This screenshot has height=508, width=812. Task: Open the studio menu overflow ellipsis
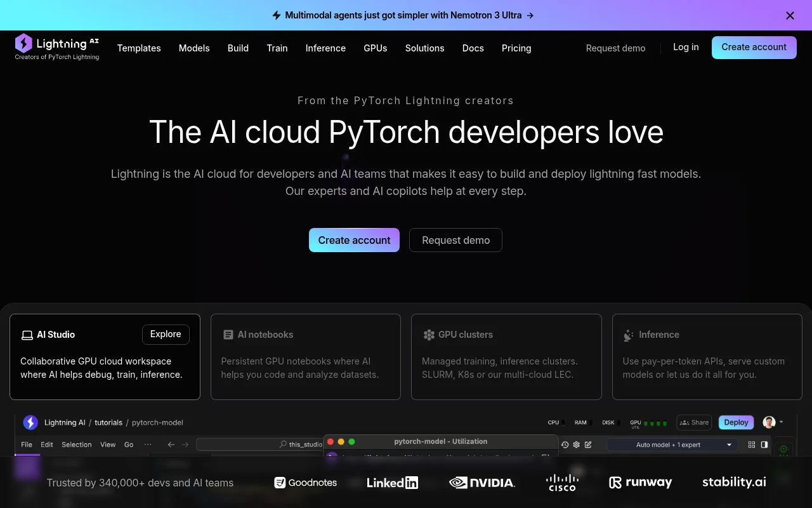pos(148,444)
